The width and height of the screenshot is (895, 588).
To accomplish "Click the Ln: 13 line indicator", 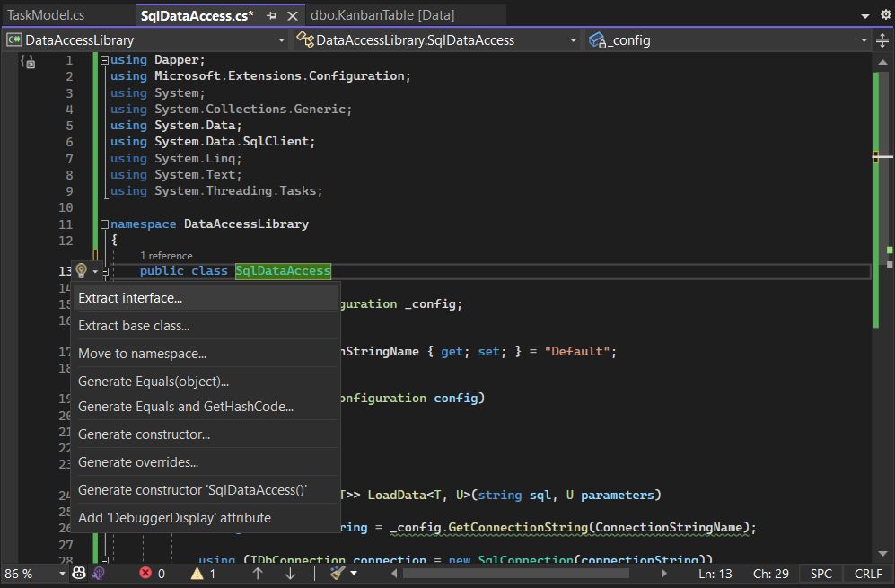I will pos(715,574).
